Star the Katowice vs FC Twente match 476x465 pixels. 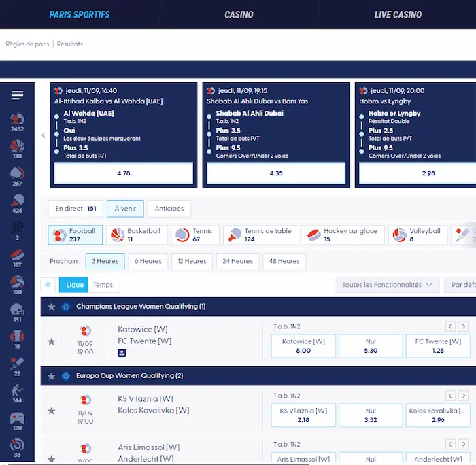point(51,341)
